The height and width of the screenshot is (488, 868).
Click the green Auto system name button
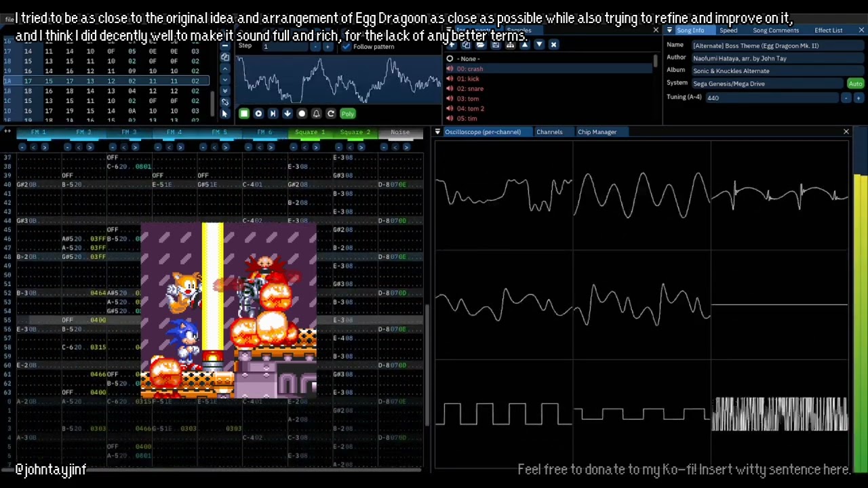pyautogui.click(x=855, y=83)
